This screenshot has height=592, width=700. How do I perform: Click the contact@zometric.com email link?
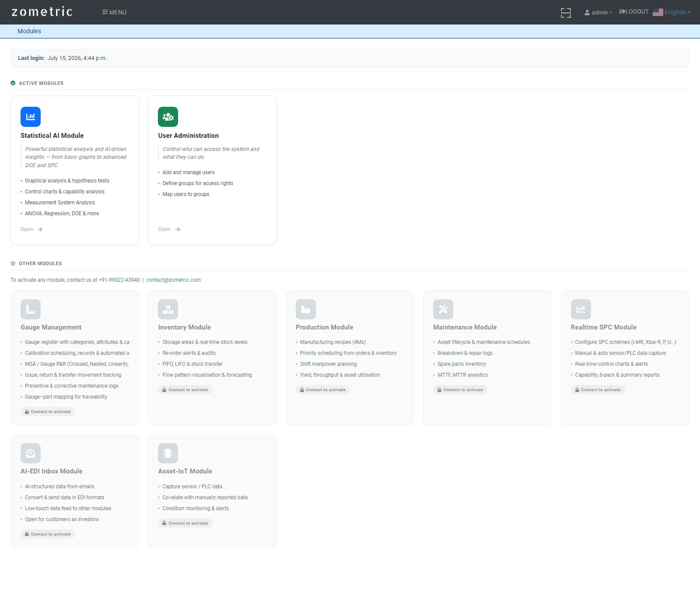coord(173,280)
